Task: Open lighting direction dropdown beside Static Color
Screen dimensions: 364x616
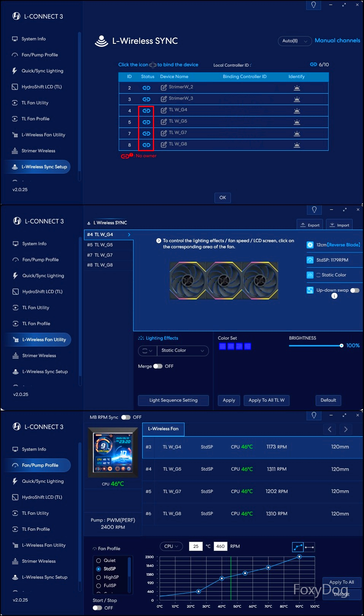Action: pos(148,351)
